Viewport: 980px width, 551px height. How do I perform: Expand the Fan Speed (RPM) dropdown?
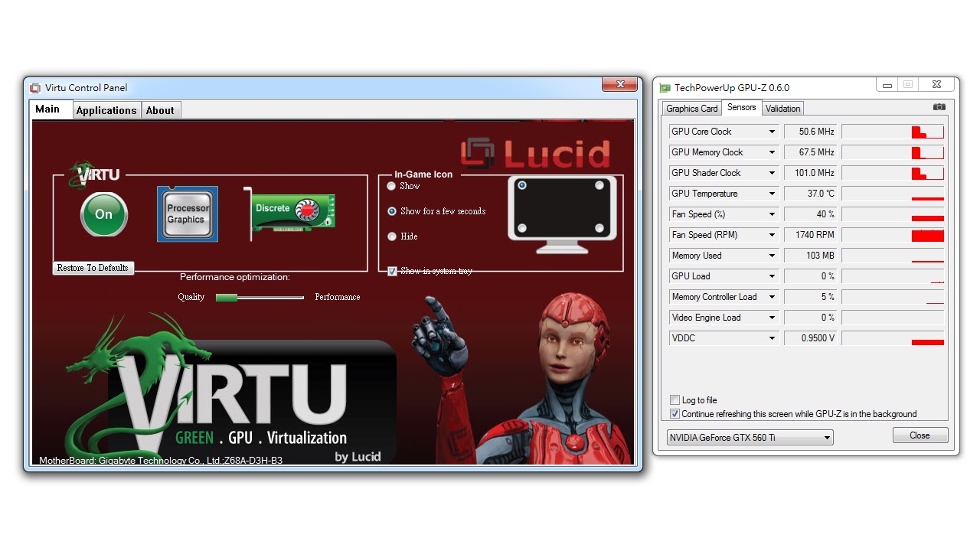pyautogui.click(x=772, y=235)
